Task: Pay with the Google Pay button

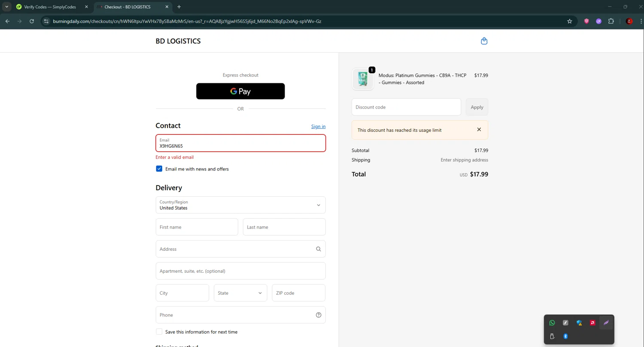Action: [240, 91]
